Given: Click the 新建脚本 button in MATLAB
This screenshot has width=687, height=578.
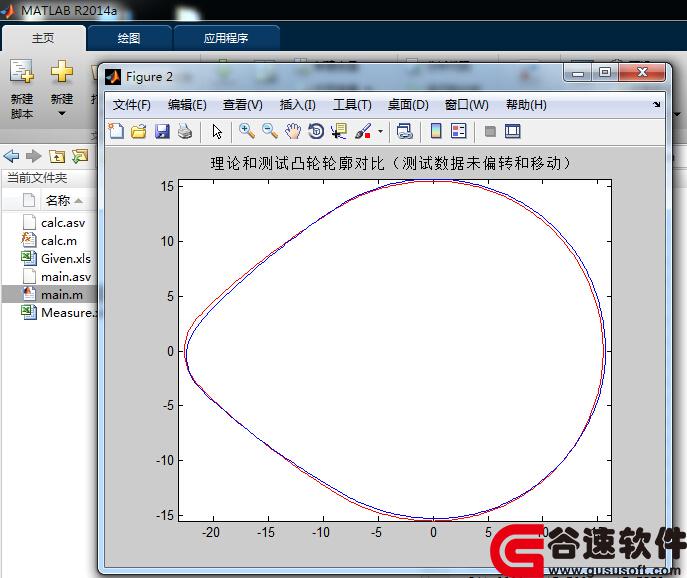Looking at the screenshot, I should pyautogui.click(x=22, y=89).
